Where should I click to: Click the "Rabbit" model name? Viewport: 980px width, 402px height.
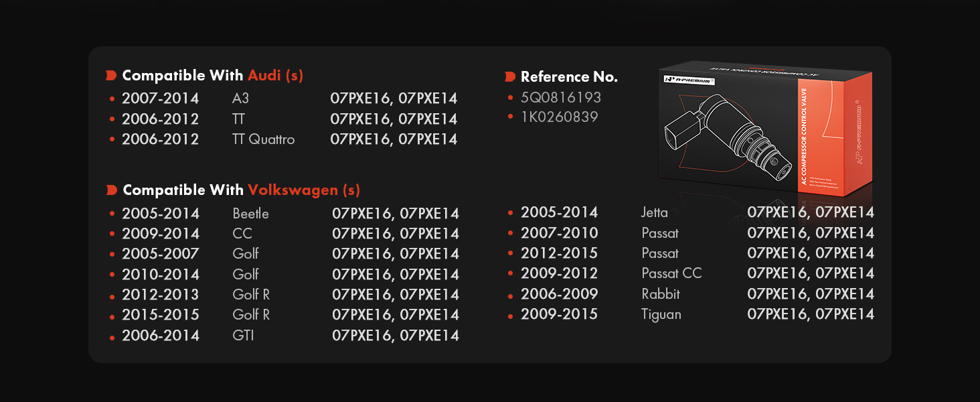pyautogui.click(x=661, y=294)
